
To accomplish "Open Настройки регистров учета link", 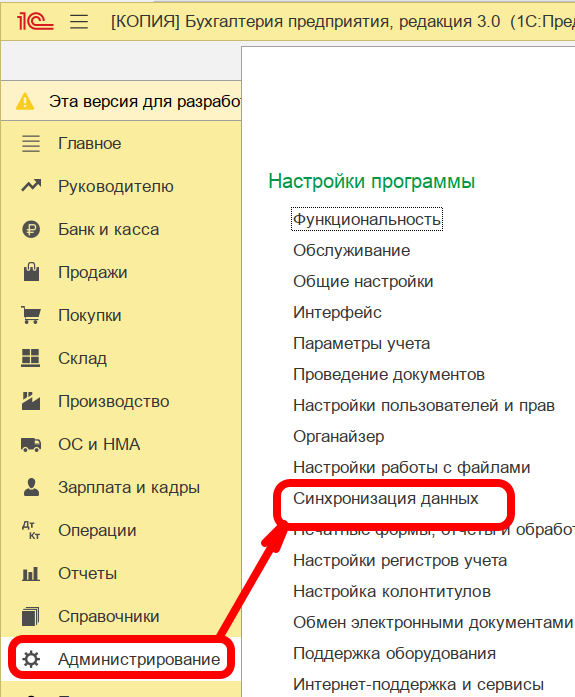I will tap(400, 561).
